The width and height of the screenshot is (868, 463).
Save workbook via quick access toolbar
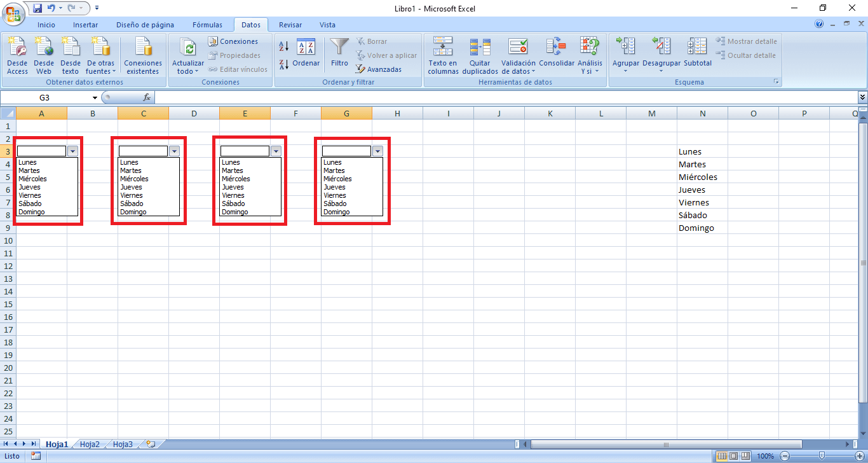point(37,8)
